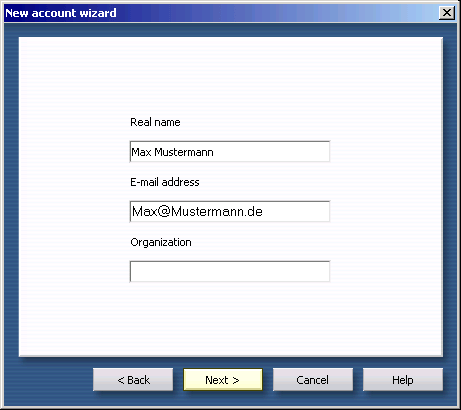Click blank white area above Real name
461x410 pixels.
coord(230,77)
